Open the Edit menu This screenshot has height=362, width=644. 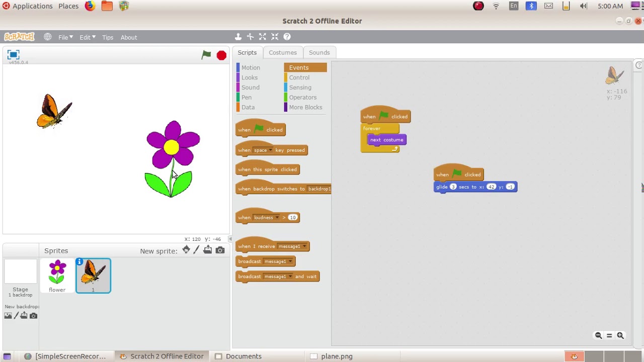[x=87, y=37]
